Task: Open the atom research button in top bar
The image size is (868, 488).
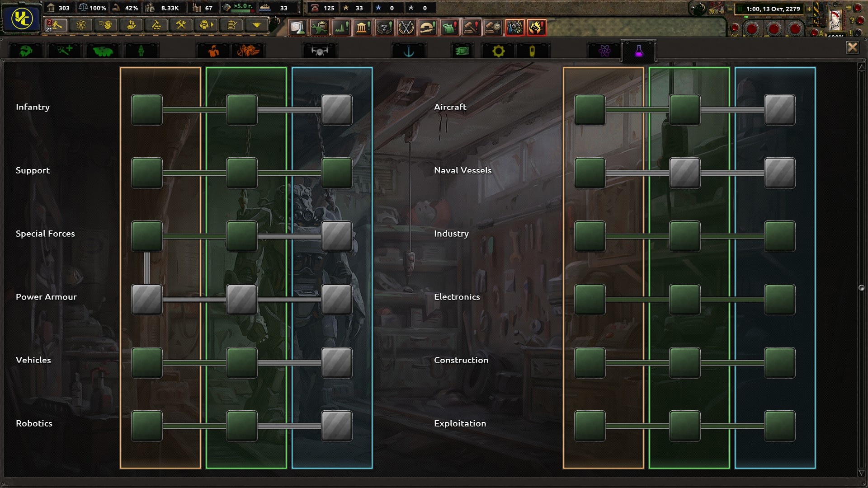Action: [81, 25]
